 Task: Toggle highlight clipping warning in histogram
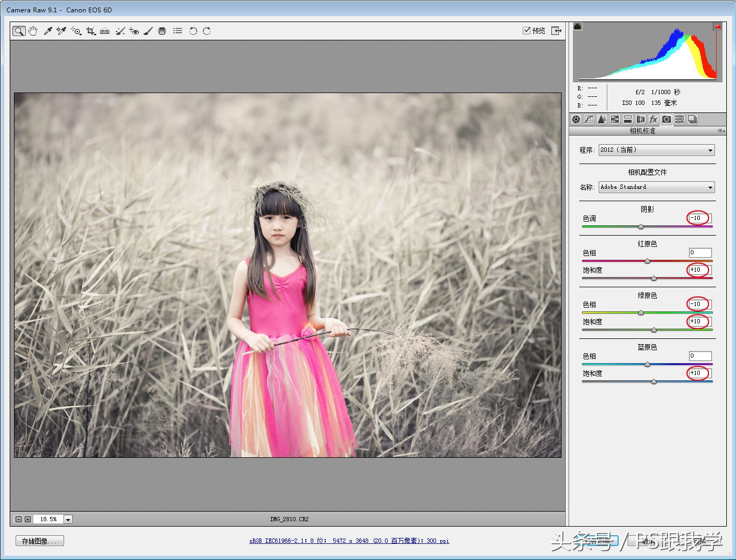718,26
